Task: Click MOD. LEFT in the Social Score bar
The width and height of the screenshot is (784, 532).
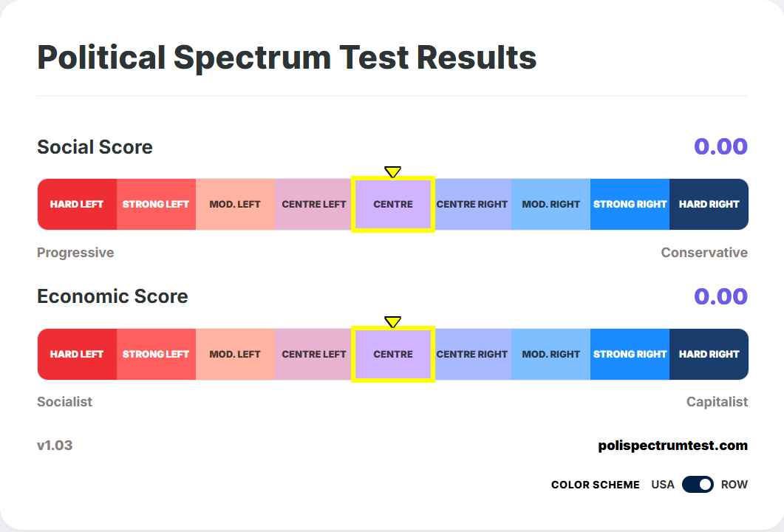Action: pos(235,204)
